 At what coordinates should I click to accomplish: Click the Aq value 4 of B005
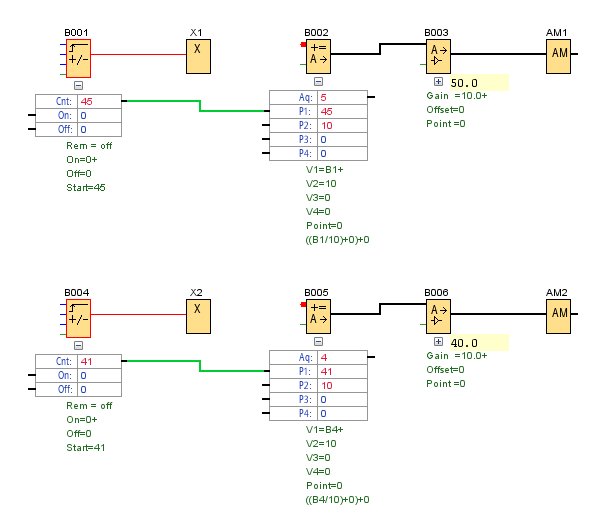[342, 358]
